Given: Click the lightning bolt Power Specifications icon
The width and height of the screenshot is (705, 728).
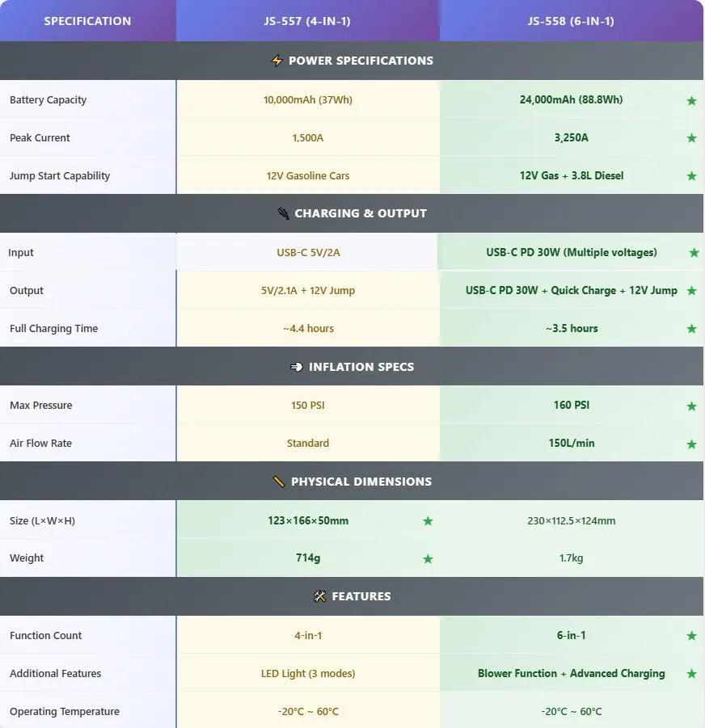Looking at the screenshot, I should coord(277,61).
